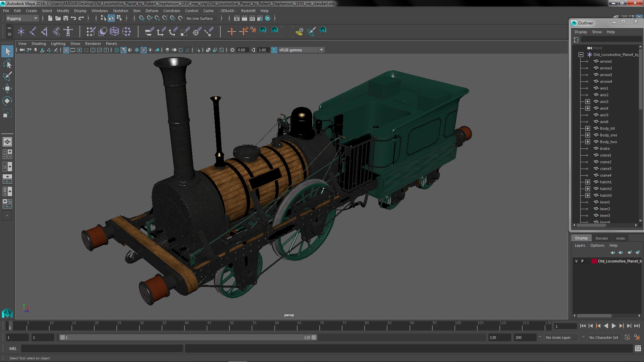
Task: Choose the Lasso select tool
Action: [7, 64]
